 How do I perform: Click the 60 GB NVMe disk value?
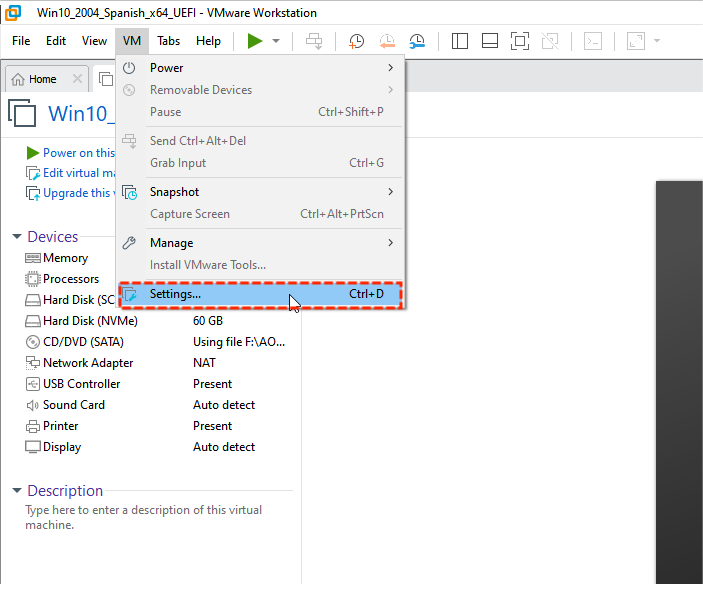208,321
